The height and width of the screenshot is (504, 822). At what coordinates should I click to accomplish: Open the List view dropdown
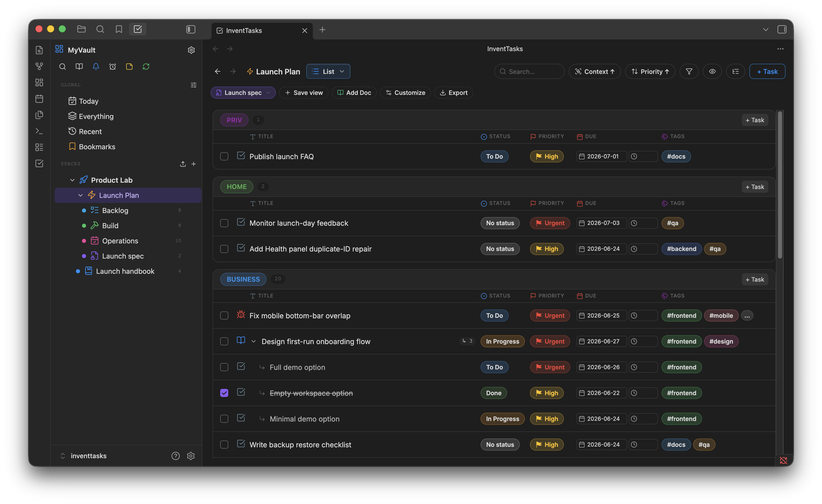click(x=328, y=71)
